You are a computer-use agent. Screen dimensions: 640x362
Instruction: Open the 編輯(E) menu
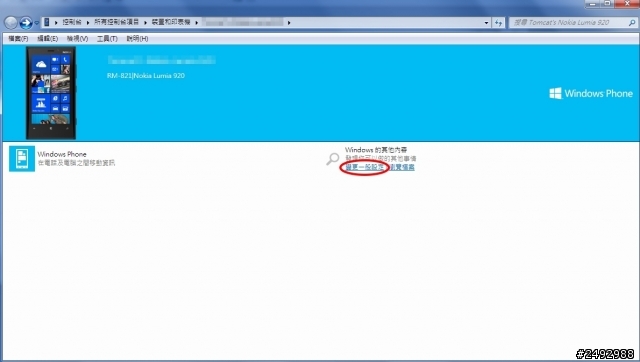pyautogui.click(x=48, y=39)
